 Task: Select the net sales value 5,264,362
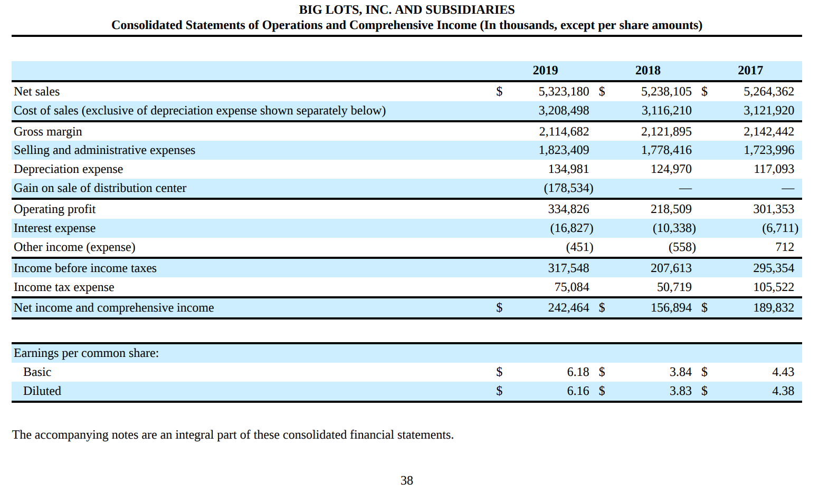(x=768, y=91)
